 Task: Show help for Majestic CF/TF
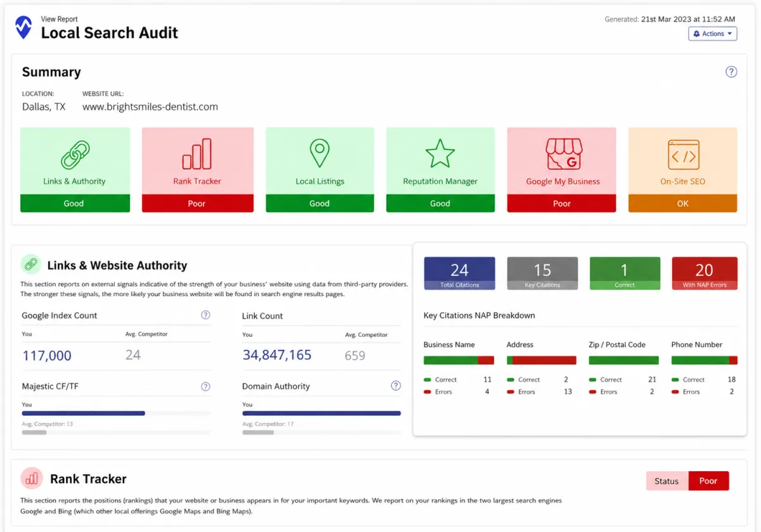pos(205,386)
